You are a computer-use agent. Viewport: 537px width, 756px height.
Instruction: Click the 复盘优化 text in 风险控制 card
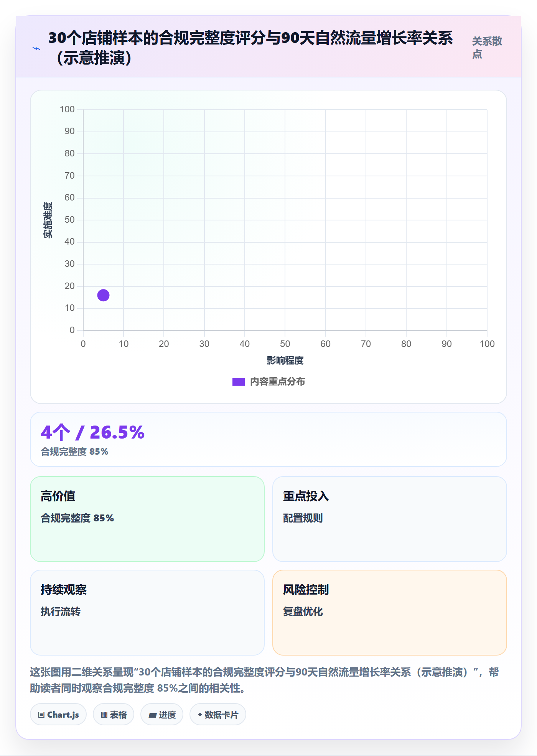[303, 611]
